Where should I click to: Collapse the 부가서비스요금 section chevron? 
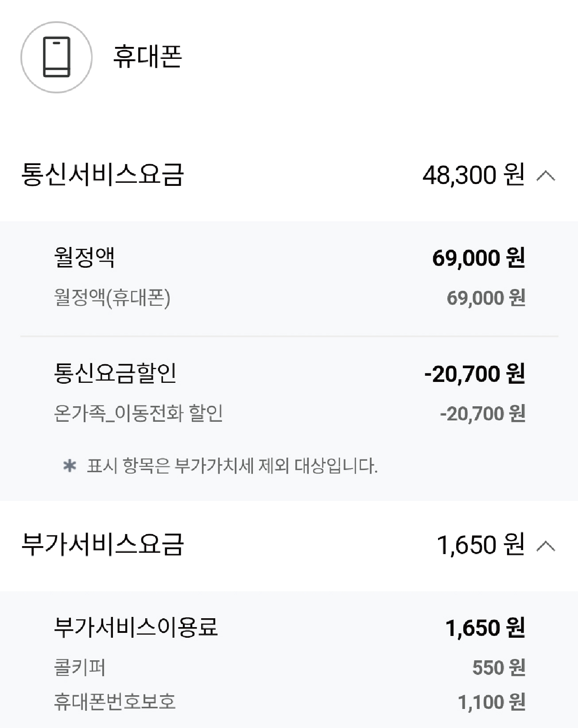point(546,546)
